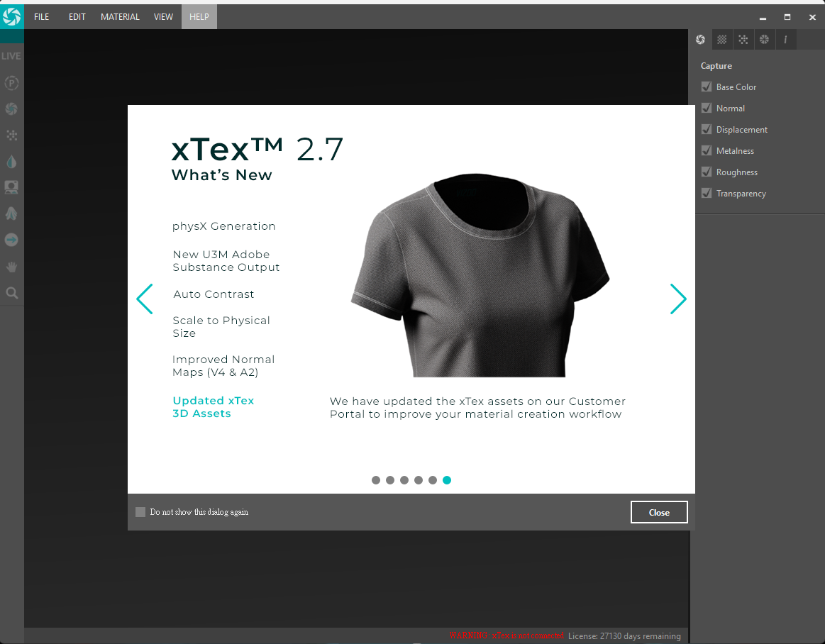Jump to first slide pagination dot
825x644 pixels.
click(x=376, y=480)
